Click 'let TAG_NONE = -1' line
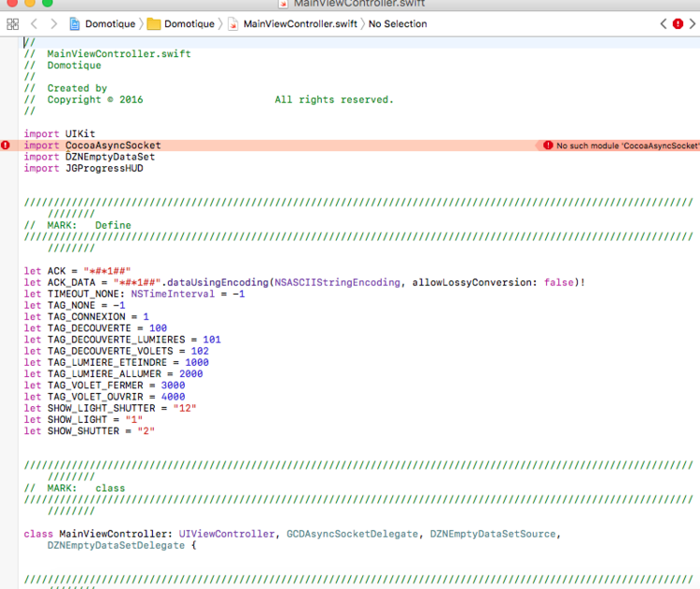 [x=75, y=305]
